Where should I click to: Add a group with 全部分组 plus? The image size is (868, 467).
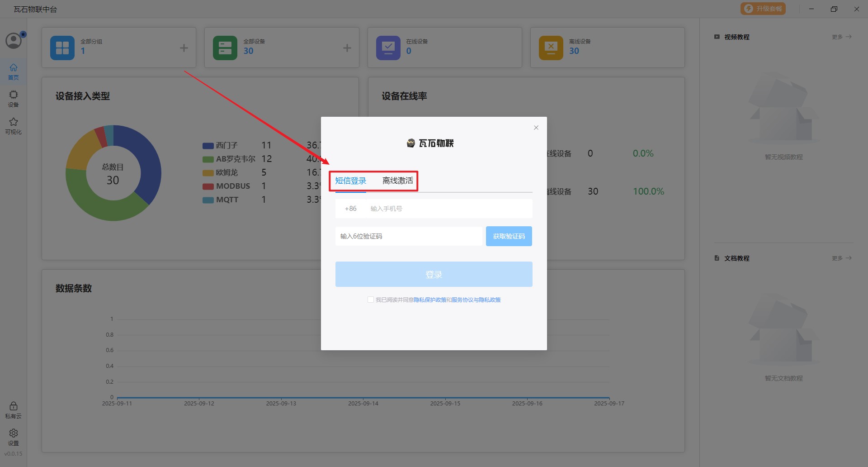point(184,48)
